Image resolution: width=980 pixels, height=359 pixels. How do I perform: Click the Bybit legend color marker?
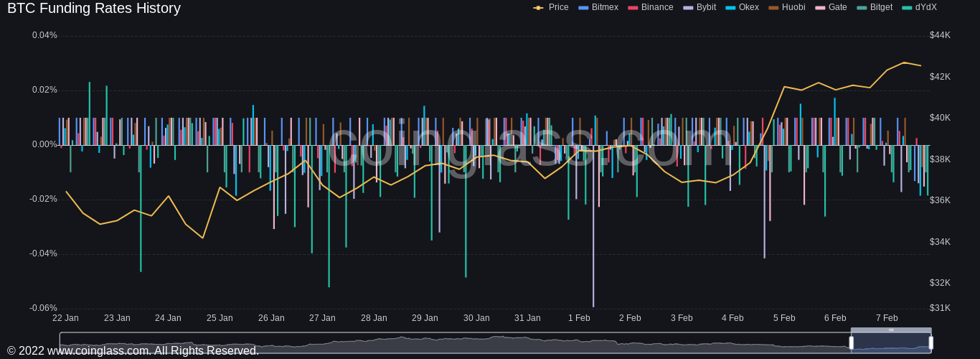pyautogui.click(x=688, y=8)
